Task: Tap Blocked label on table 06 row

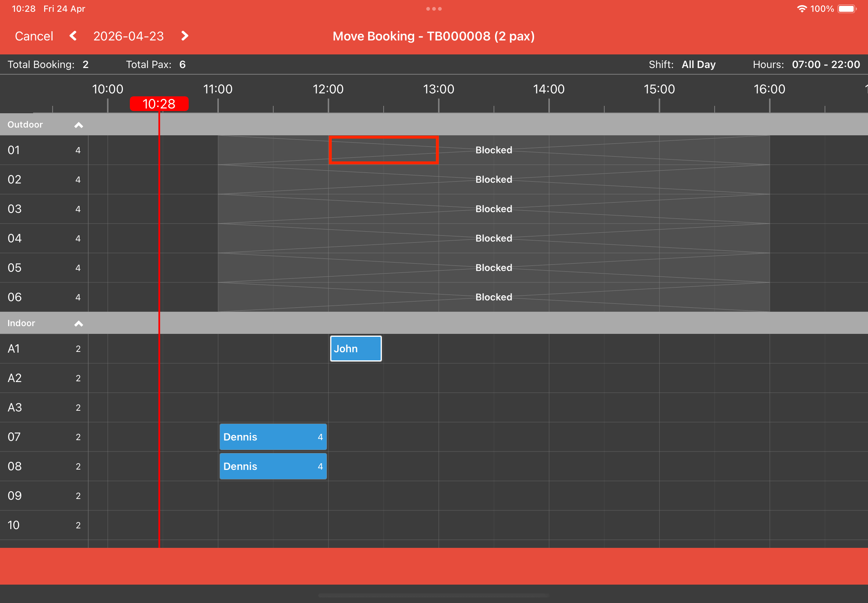Action: click(494, 297)
